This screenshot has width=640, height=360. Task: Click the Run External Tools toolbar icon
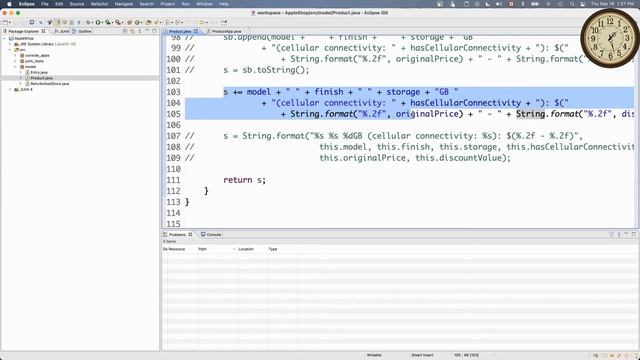pyautogui.click(x=118, y=22)
